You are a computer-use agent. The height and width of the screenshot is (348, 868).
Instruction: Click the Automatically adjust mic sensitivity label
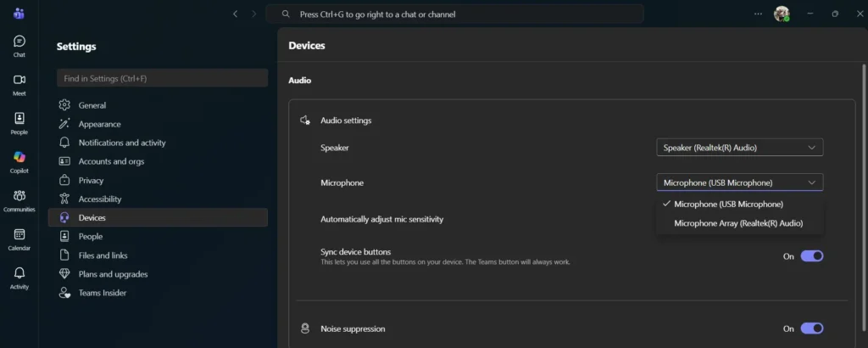pos(382,219)
